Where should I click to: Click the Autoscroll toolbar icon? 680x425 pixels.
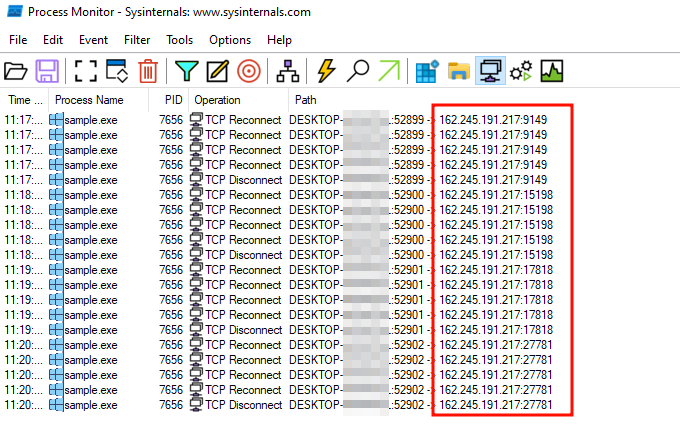(116, 71)
